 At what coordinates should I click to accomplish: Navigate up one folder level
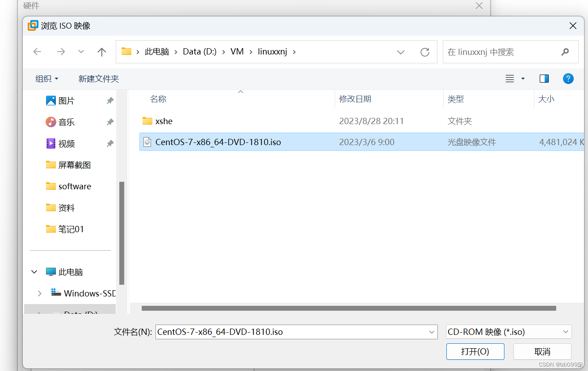click(102, 52)
